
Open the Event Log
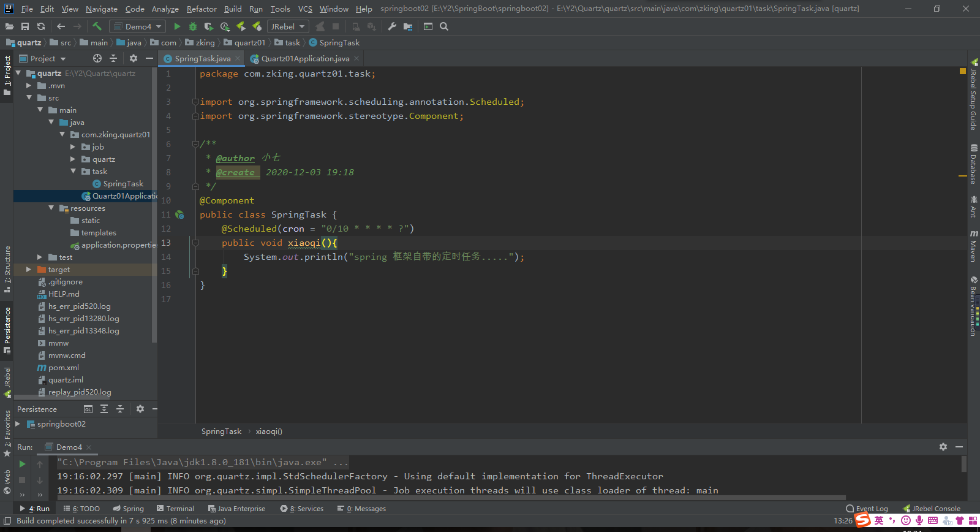click(x=867, y=509)
